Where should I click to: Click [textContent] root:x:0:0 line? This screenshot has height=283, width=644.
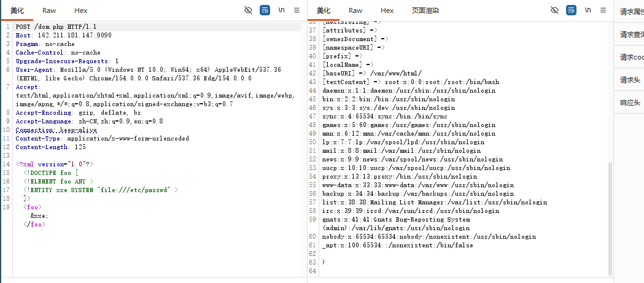411,82
